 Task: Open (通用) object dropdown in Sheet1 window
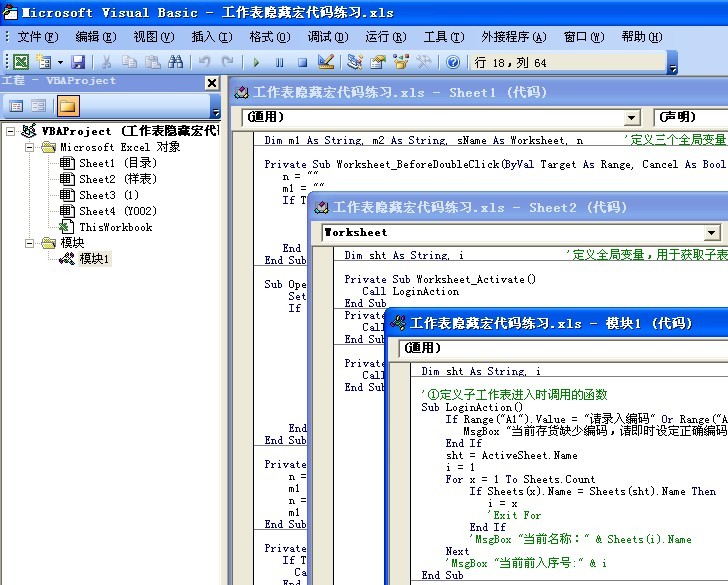[631, 118]
